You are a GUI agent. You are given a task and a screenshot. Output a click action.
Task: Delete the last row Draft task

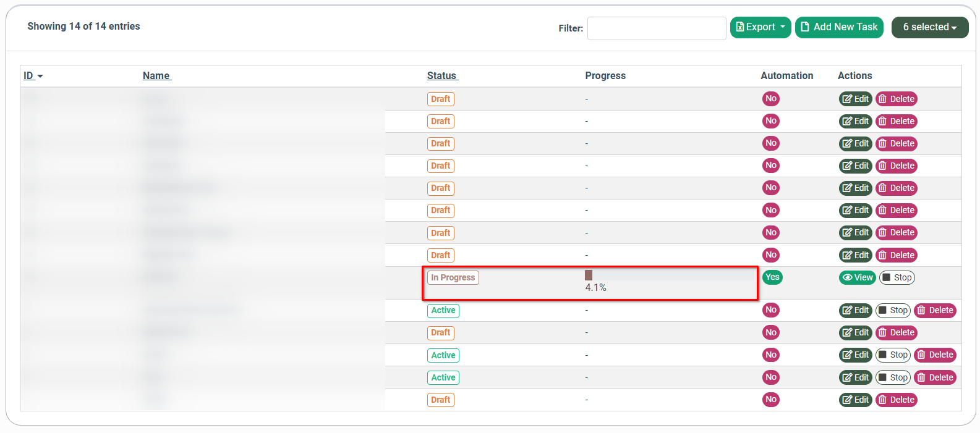point(896,400)
